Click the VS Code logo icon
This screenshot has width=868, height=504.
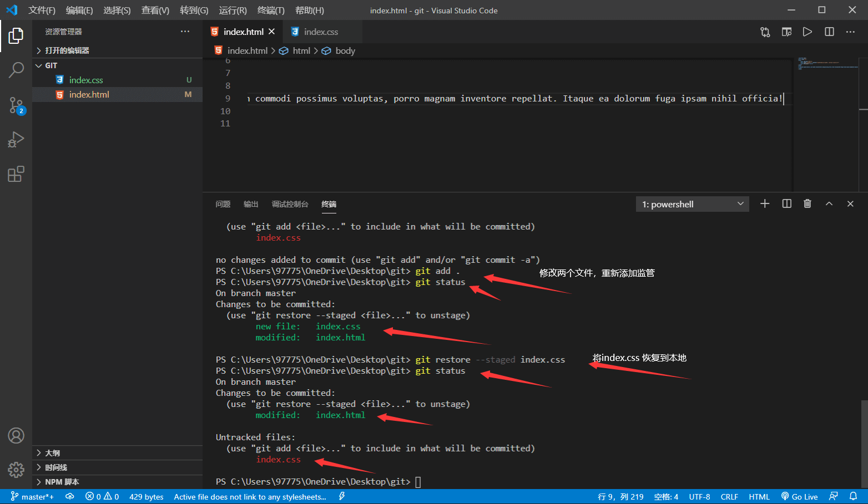(x=12, y=10)
